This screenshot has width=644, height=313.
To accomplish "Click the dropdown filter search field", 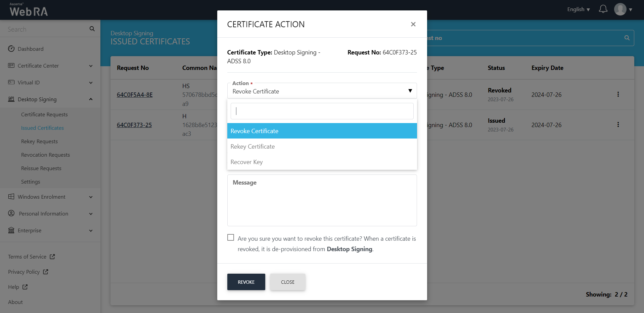I will 322,111.
